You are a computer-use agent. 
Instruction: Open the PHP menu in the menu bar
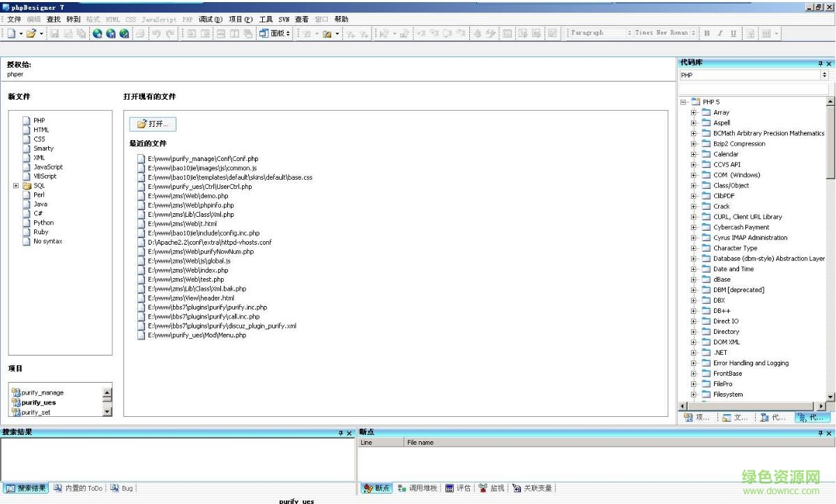[186, 19]
